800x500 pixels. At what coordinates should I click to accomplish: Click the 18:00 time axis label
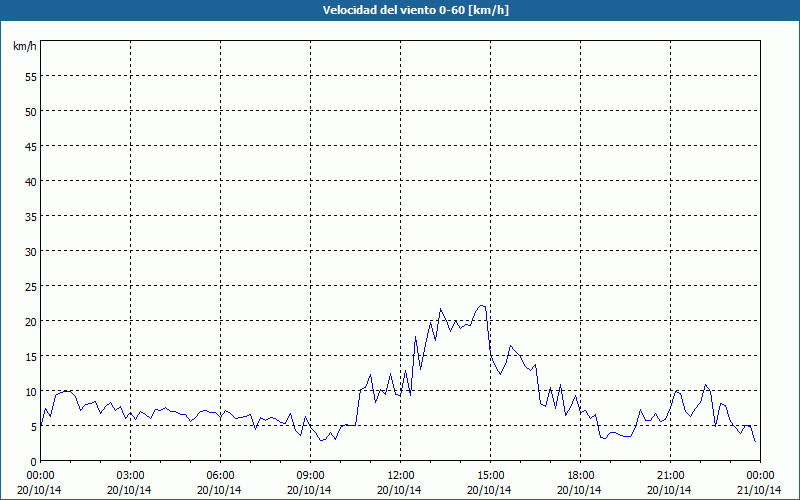581,476
